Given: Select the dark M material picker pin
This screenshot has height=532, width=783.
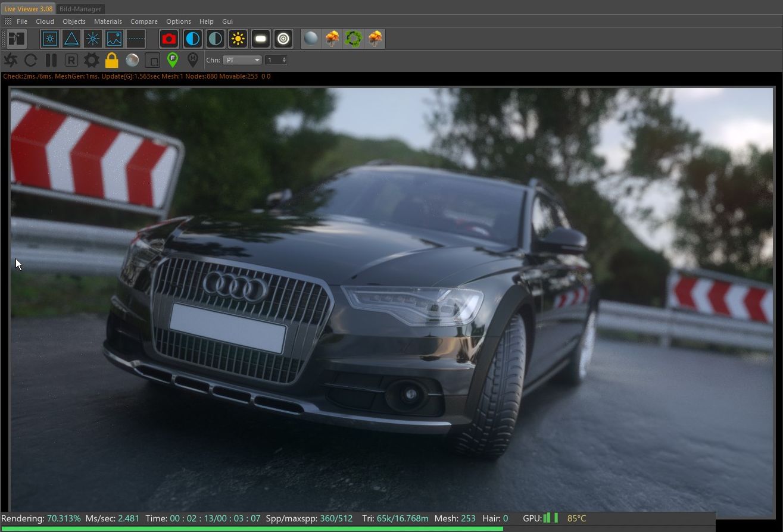Looking at the screenshot, I should (x=192, y=60).
